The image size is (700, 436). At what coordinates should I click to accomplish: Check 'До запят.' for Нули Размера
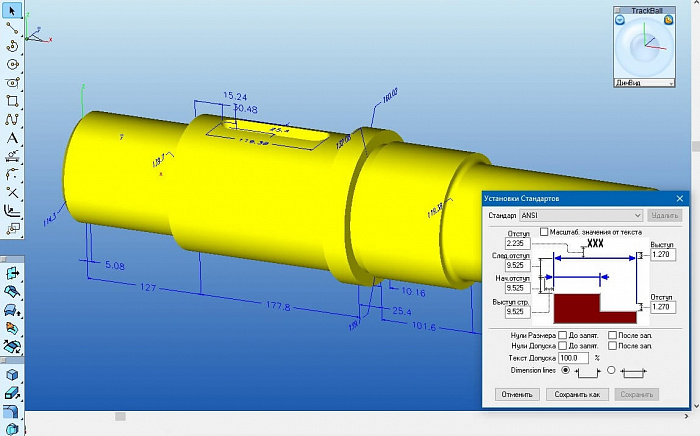[x=563, y=335]
